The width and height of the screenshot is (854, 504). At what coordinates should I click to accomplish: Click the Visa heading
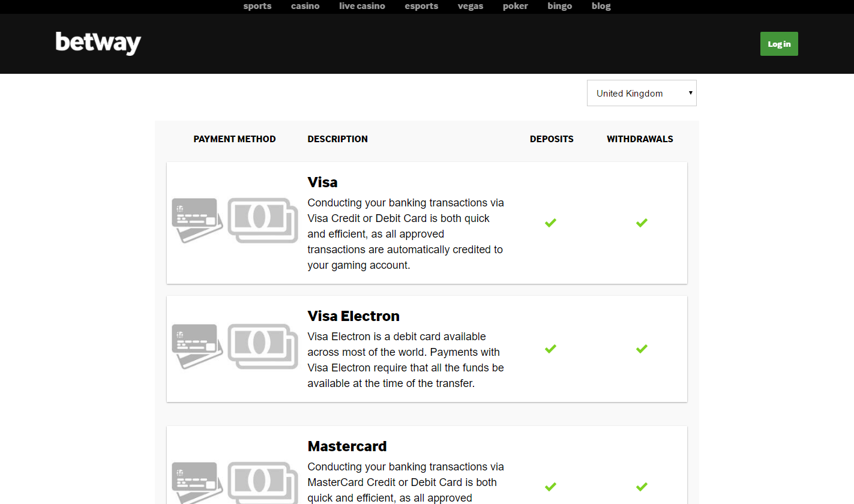323,182
